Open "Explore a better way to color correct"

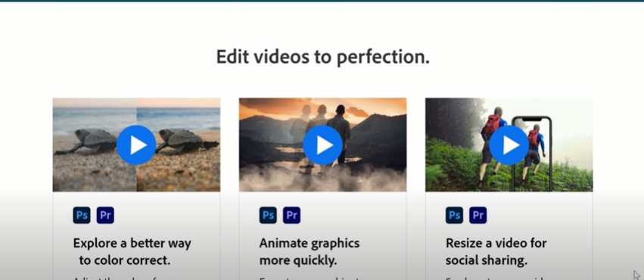[x=132, y=252]
